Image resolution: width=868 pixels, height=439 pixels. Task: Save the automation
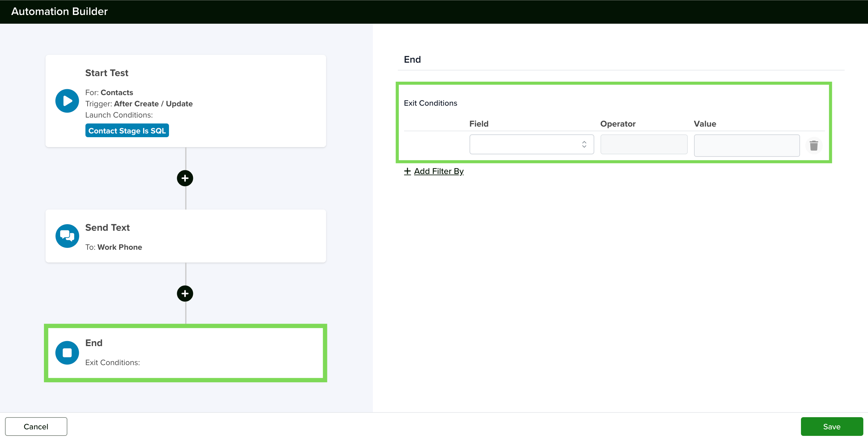(x=832, y=426)
